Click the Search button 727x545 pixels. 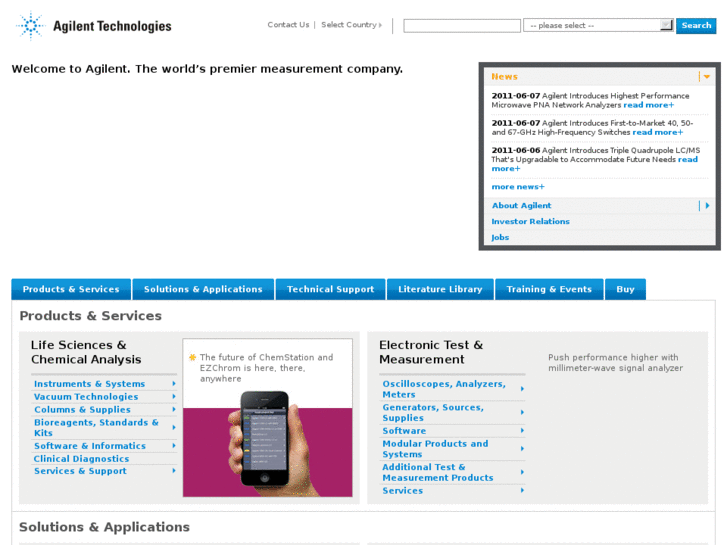(x=696, y=26)
